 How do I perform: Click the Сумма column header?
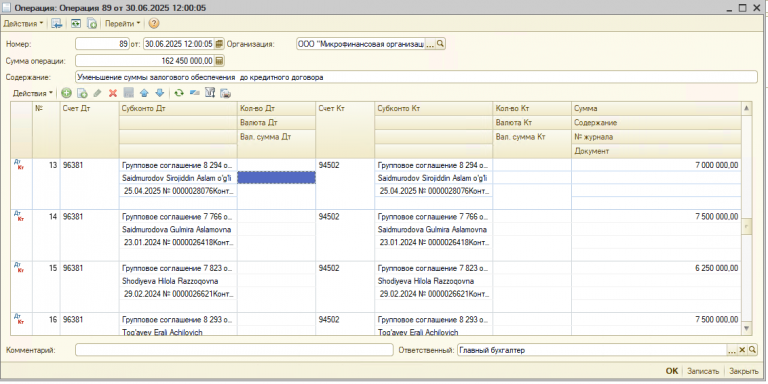click(656, 109)
